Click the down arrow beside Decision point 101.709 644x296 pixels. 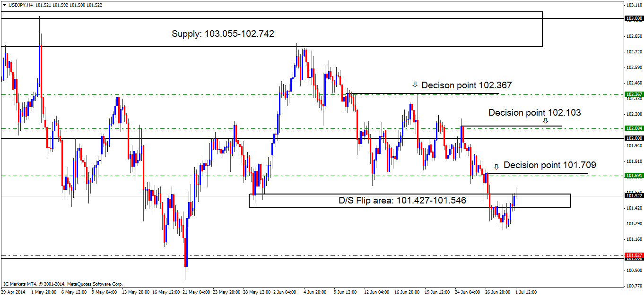pyautogui.click(x=496, y=167)
